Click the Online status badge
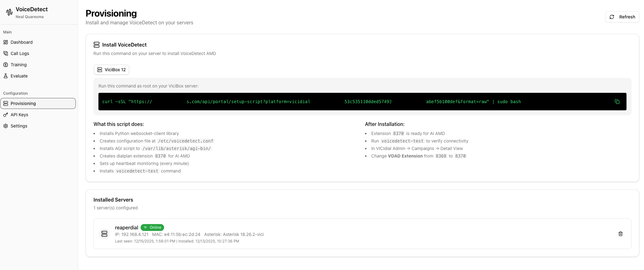This screenshot has height=270, width=644. click(x=152, y=227)
